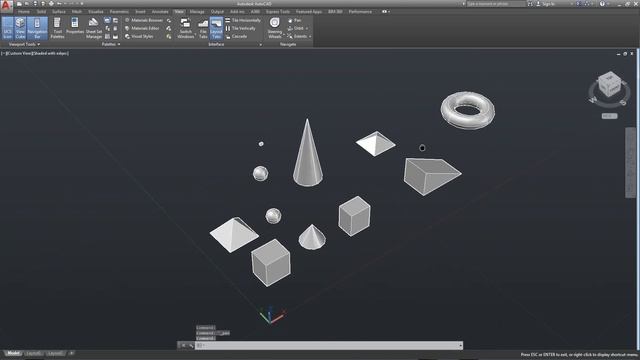Add a new layout with the plus tab

point(71,353)
